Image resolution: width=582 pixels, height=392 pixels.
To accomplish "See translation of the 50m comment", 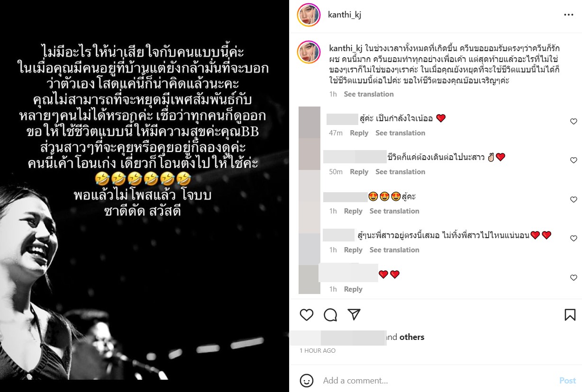I will pos(400,172).
